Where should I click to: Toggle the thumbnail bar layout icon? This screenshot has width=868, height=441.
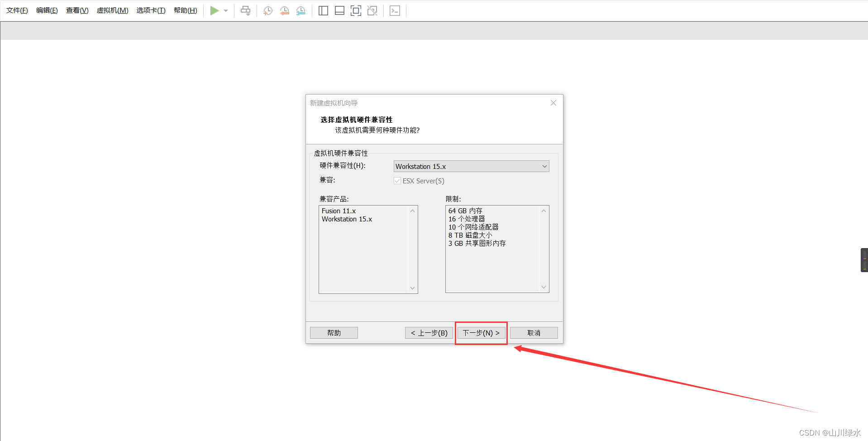pyautogui.click(x=339, y=10)
